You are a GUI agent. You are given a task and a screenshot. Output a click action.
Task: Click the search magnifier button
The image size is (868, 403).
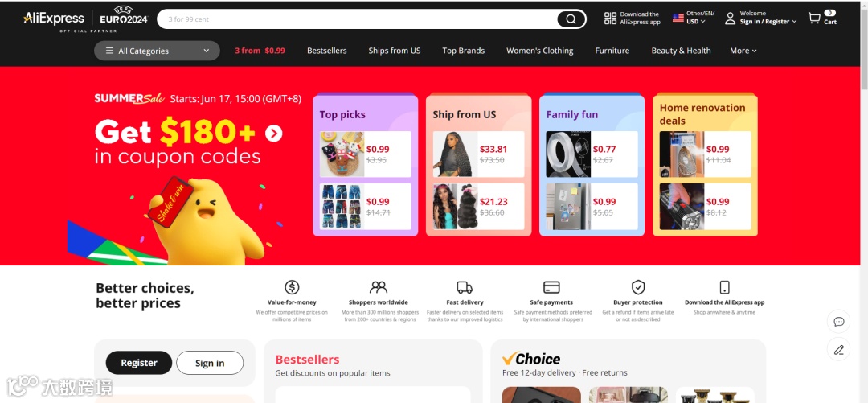coord(571,19)
